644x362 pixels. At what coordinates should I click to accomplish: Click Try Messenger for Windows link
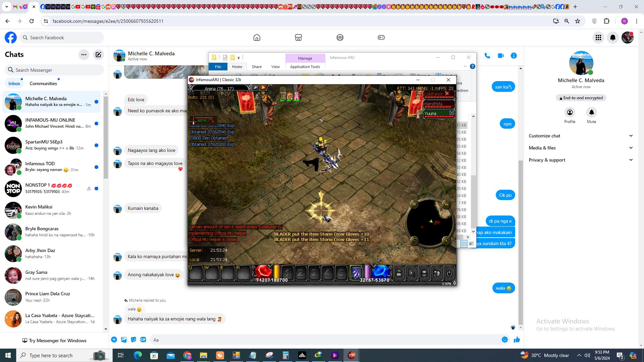54,341
